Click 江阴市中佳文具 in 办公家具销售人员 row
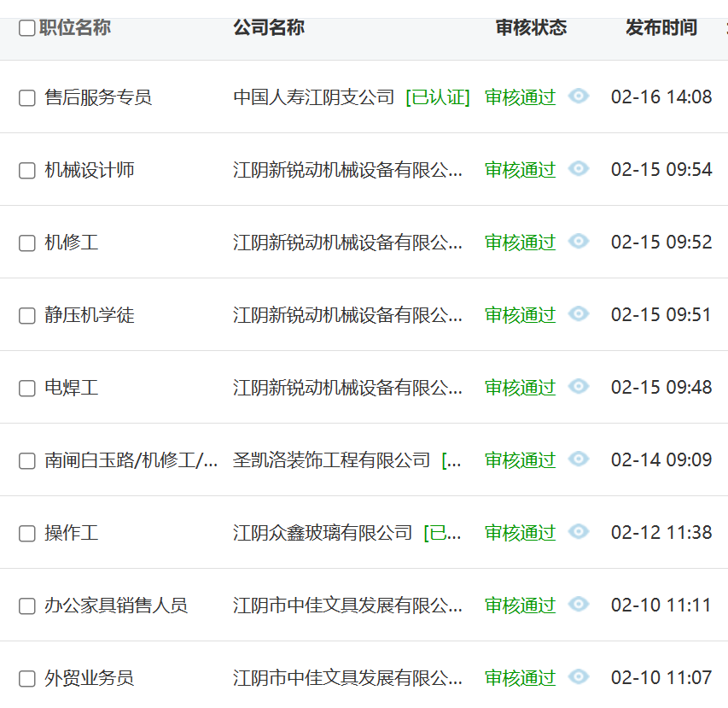 [347, 606]
